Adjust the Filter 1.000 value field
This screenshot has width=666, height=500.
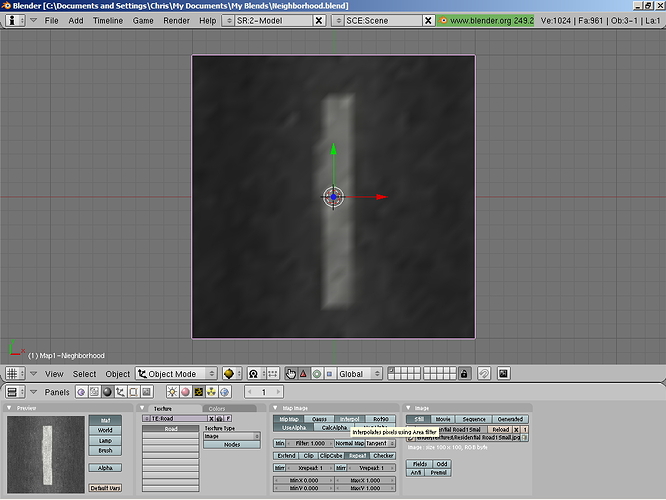coord(310,443)
